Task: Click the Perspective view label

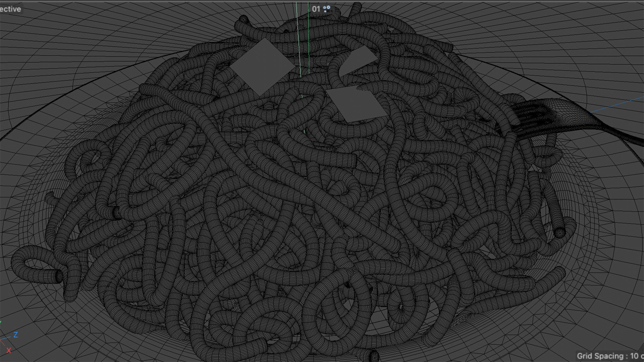Action: click(10, 9)
